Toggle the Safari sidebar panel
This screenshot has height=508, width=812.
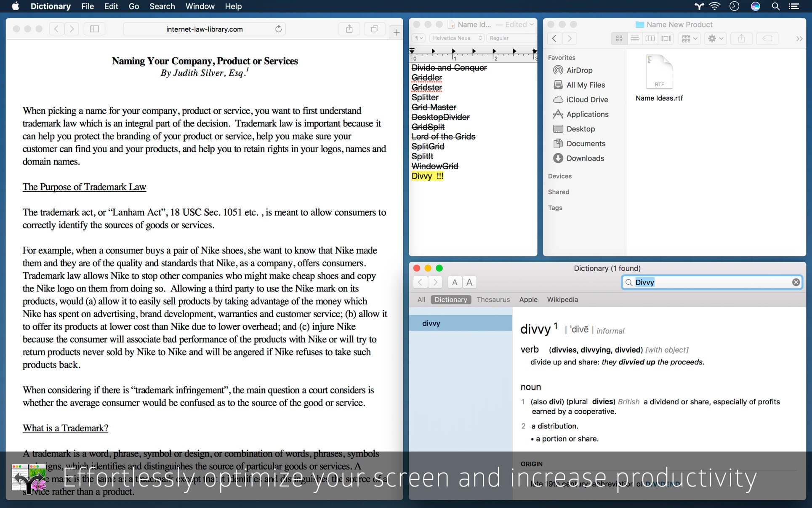click(94, 29)
